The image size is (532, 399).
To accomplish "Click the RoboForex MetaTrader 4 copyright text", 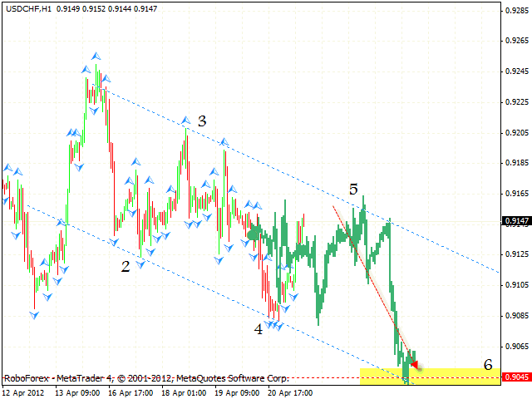I will click(145, 377).
